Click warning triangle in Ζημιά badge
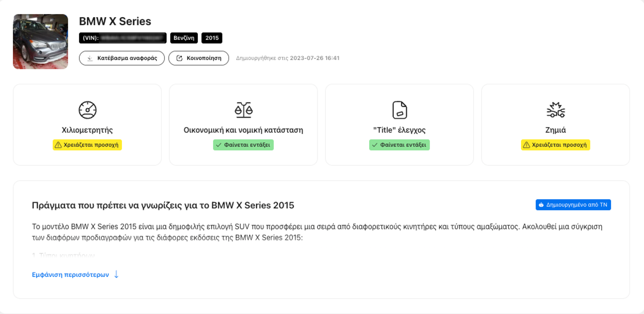 526,145
